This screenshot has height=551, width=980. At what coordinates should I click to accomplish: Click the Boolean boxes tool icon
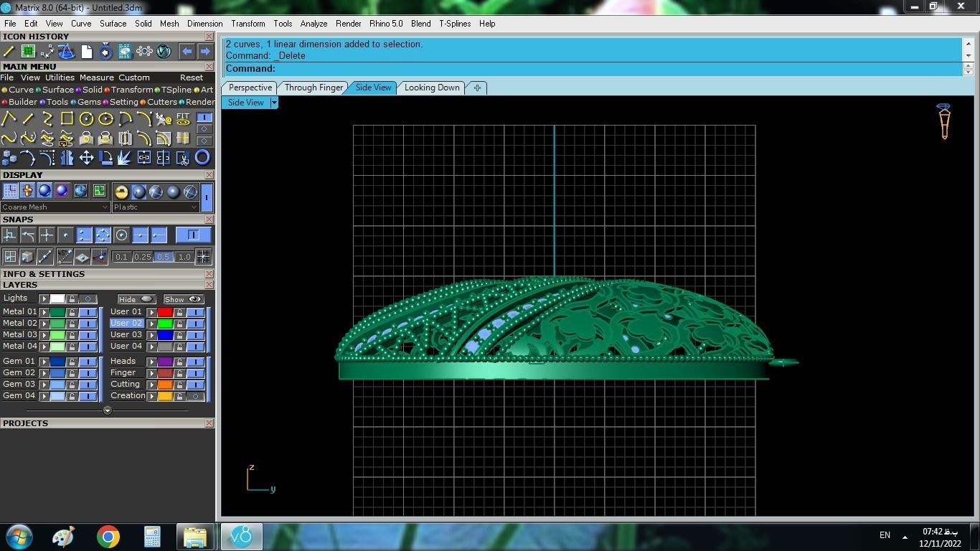point(9,157)
